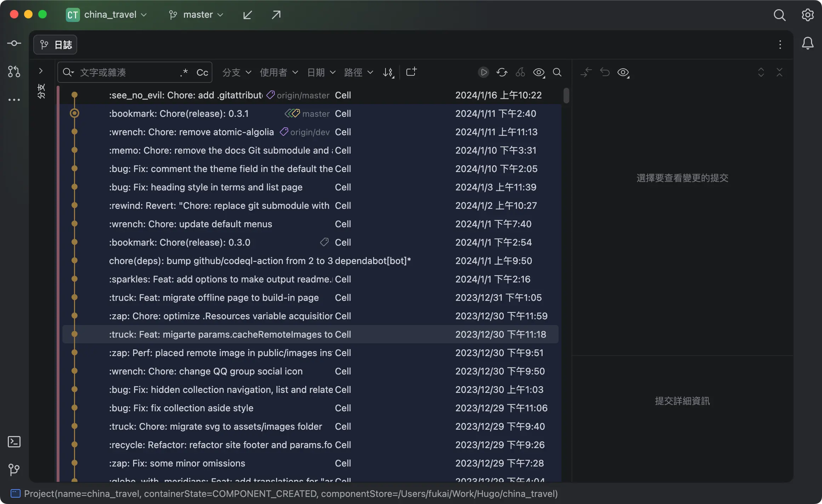This screenshot has width=822, height=504.
Task: Click the Push outgoing arrow icon
Action: coord(276,15)
